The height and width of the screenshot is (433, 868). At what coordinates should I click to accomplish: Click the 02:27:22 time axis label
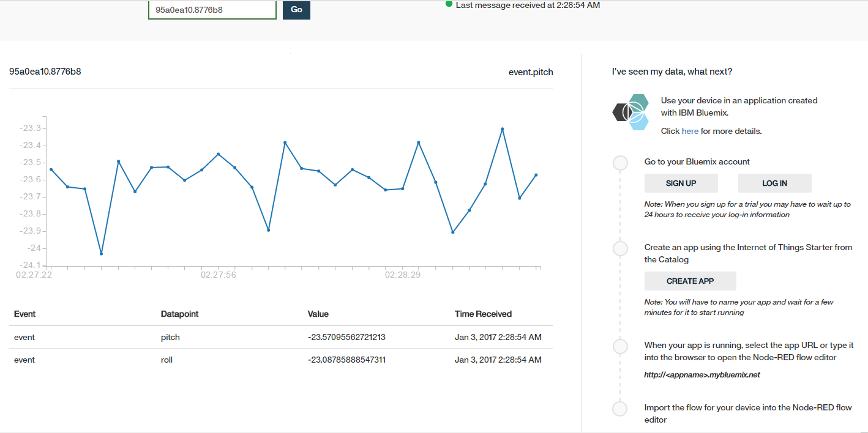(x=34, y=275)
